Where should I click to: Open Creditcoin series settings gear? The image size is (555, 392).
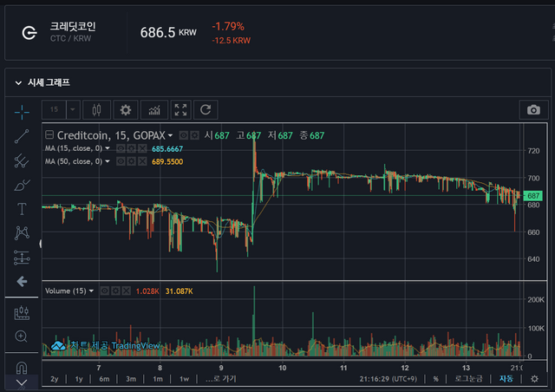coord(194,135)
